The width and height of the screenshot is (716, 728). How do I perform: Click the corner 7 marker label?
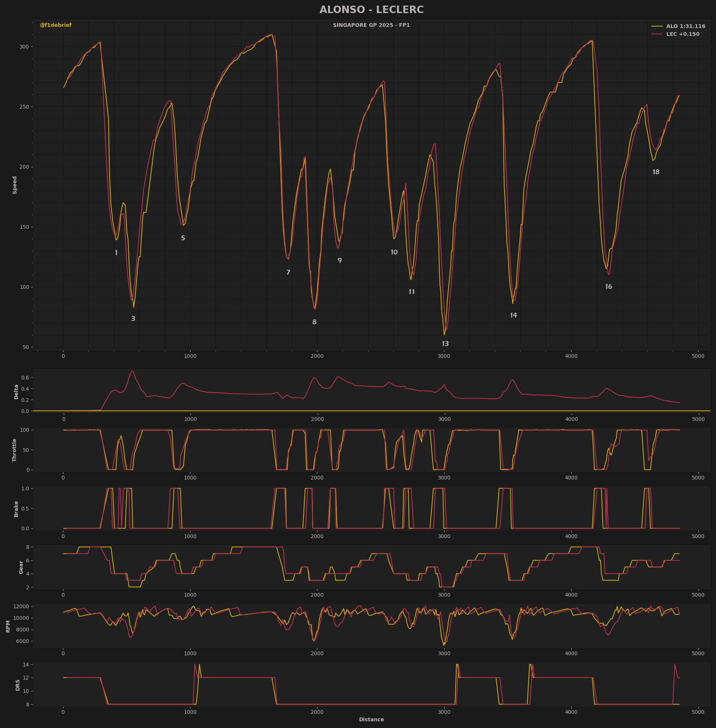[288, 272]
